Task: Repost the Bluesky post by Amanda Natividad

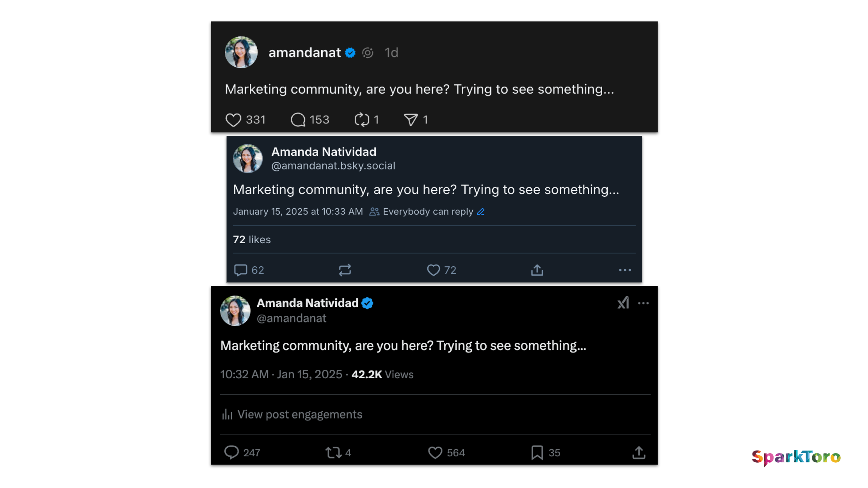Action: coord(345,270)
